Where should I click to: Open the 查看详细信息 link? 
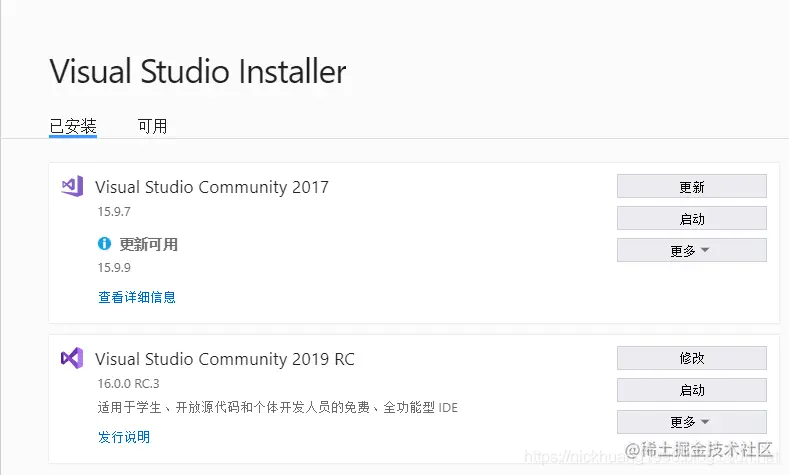pos(137,297)
